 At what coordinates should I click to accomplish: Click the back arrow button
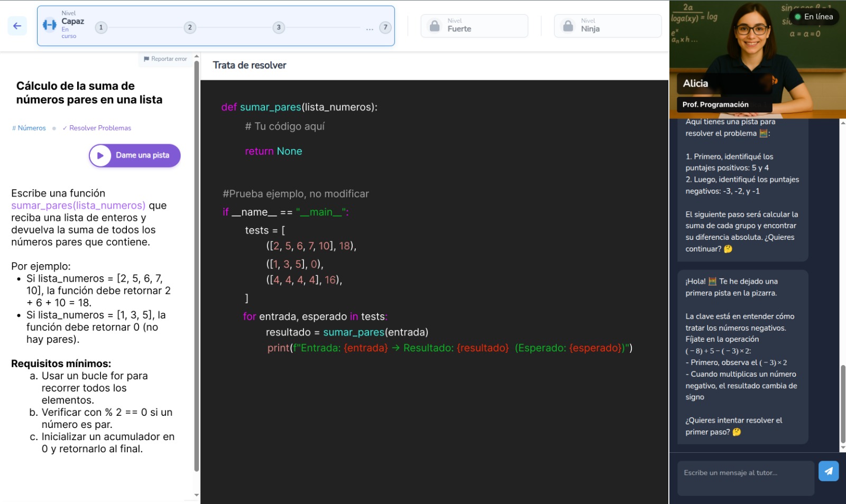pyautogui.click(x=17, y=25)
